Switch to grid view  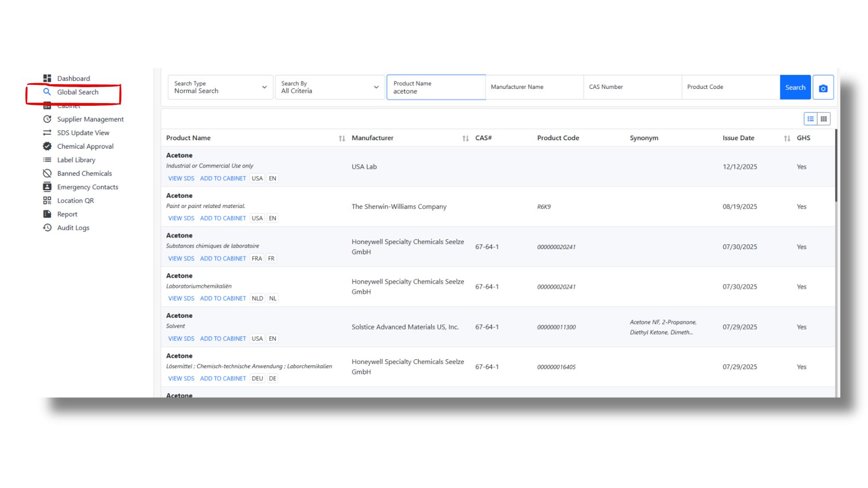coord(824,119)
